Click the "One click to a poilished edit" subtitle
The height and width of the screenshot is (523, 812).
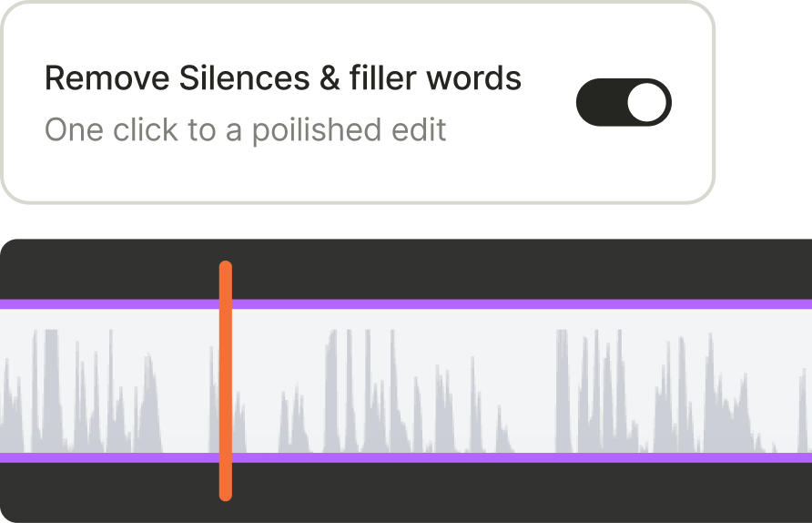[245, 130]
